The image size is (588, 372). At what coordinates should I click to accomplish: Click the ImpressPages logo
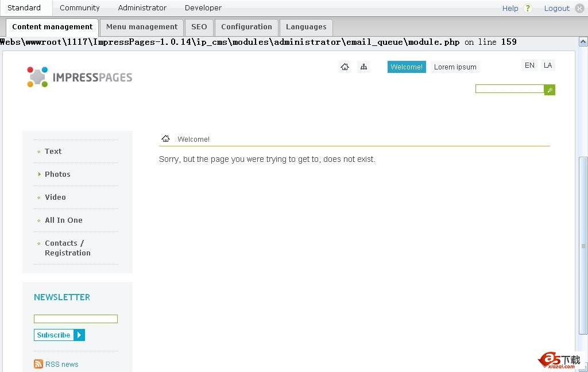pos(79,77)
